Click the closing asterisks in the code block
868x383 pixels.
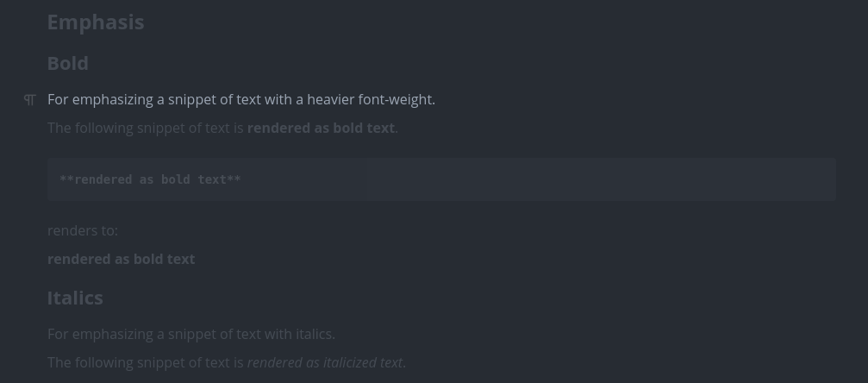point(234,179)
